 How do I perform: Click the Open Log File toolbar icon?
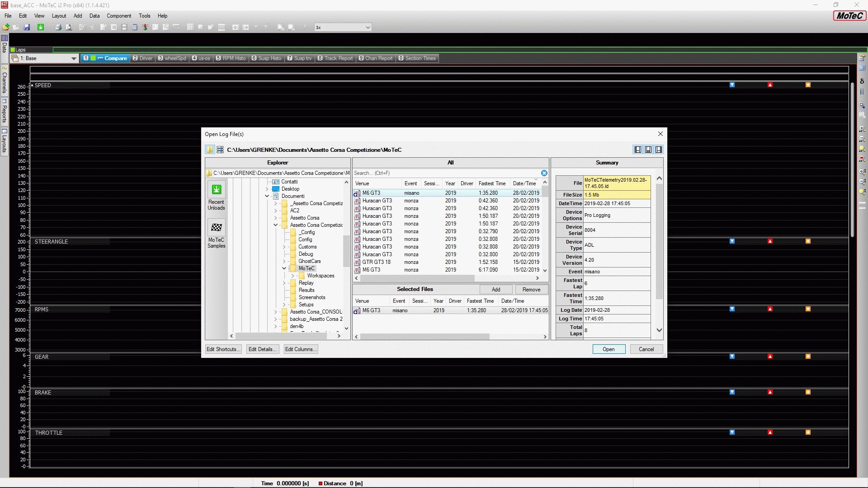6,28
